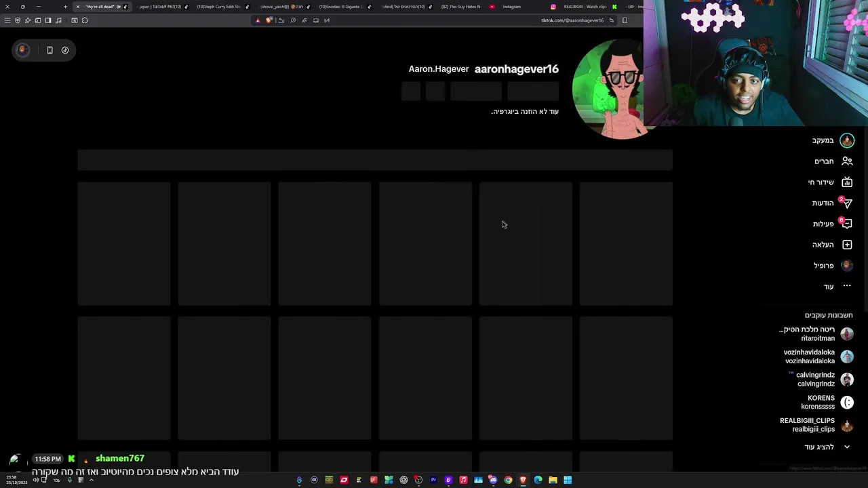Image resolution: width=868 pixels, height=488 pixels.
Task: Open Google Chrome from the taskbar
Action: click(508, 480)
